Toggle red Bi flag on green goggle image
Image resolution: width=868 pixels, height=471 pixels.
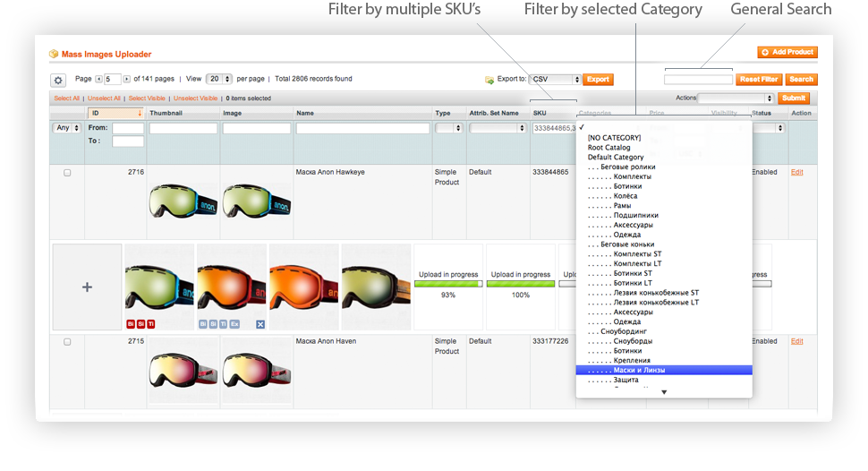tap(131, 323)
